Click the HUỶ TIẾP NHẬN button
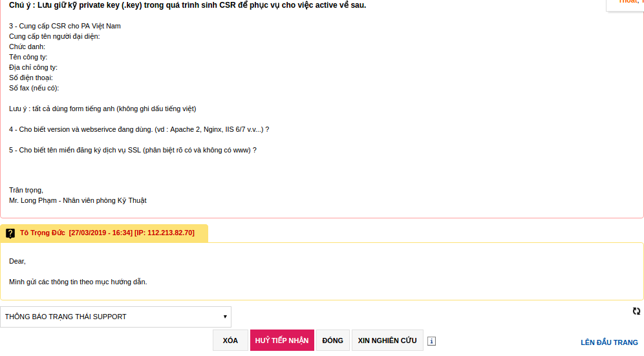Image resolution: width=644 pixels, height=356 pixels. click(282, 340)
